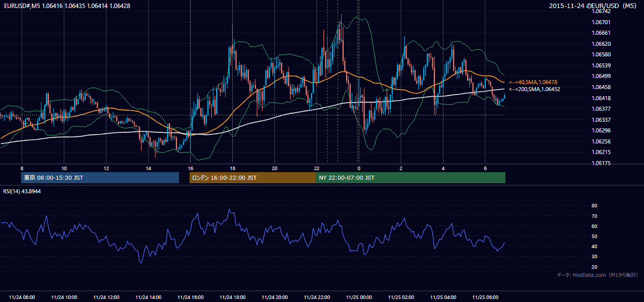Click the 東京 08:00-15:30 JST session bar
This screenshot has height=302, width=644.
[100, 178]
